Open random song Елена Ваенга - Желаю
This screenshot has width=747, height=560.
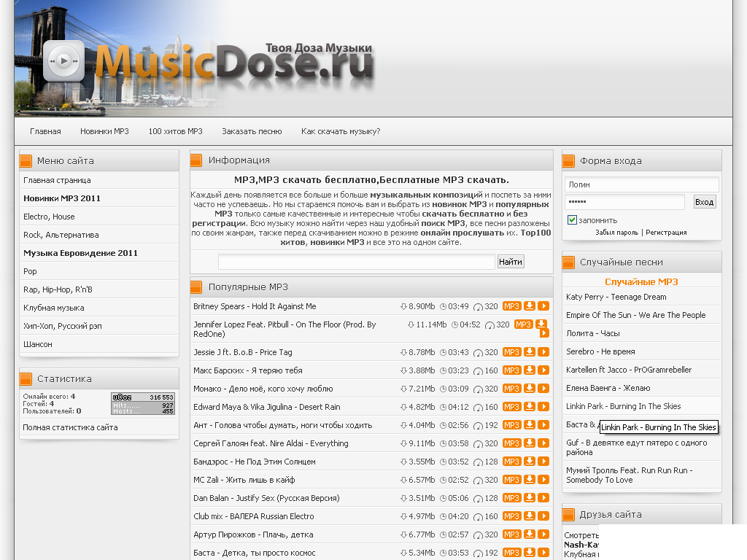608,388
